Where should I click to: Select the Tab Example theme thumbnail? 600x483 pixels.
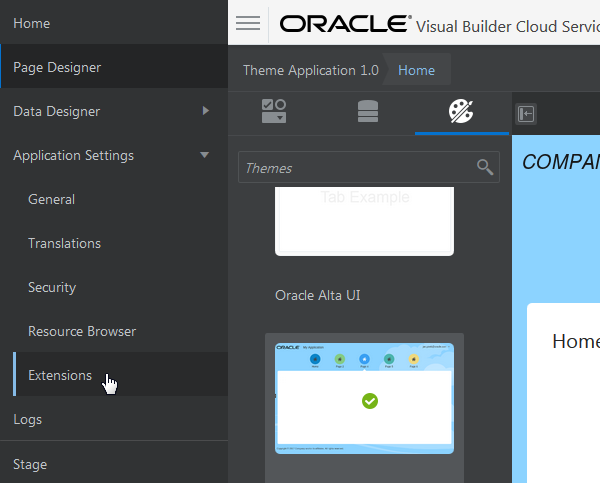(x=364, y=221)
